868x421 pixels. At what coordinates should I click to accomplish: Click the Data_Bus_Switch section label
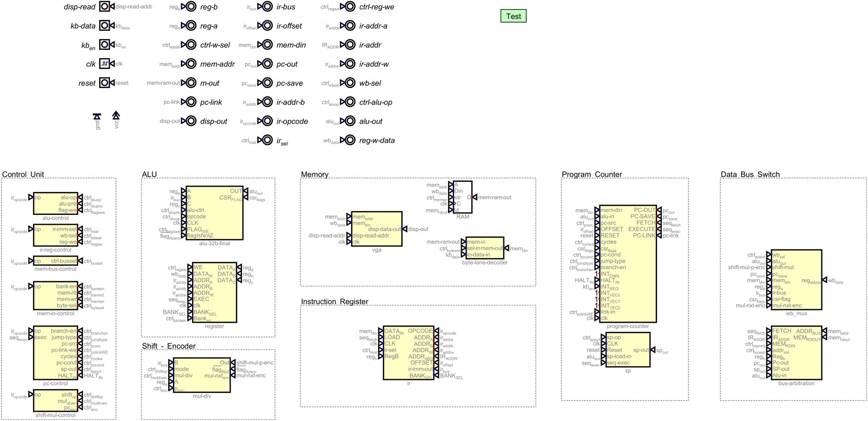750,174
